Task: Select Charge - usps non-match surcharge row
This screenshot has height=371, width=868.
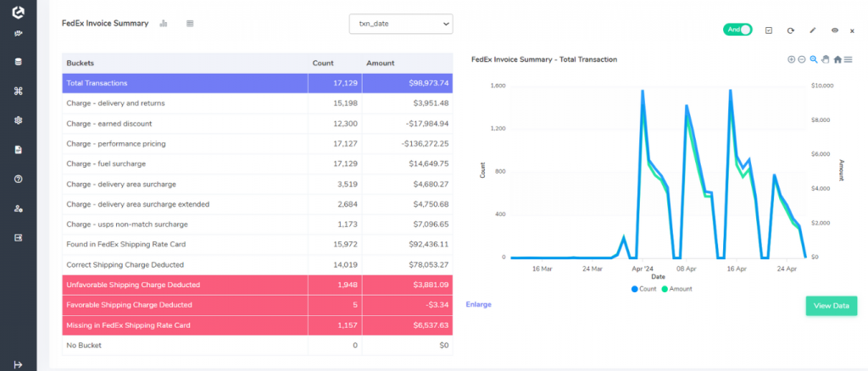Action: pos(258,224)
